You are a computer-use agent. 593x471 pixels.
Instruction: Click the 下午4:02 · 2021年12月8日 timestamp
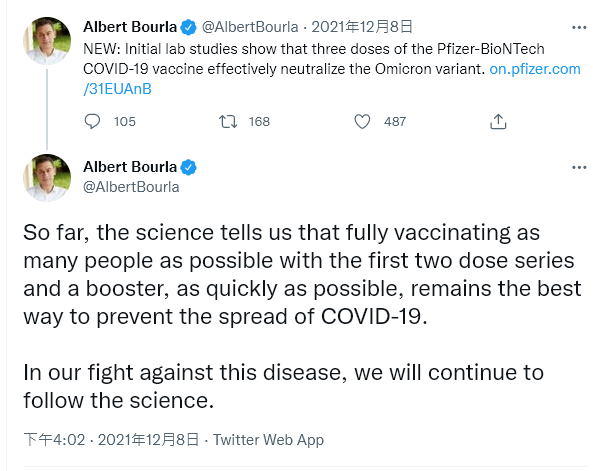[x=111, y=440]
